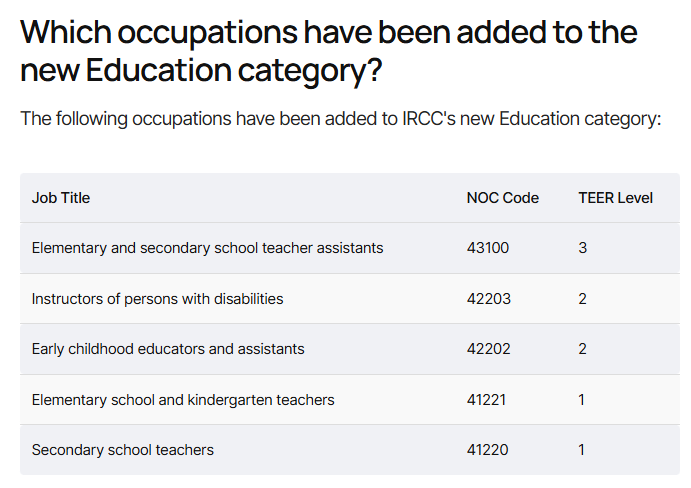Click NOC code 42202
691x488 pixels.
click(x=489, y=349)
